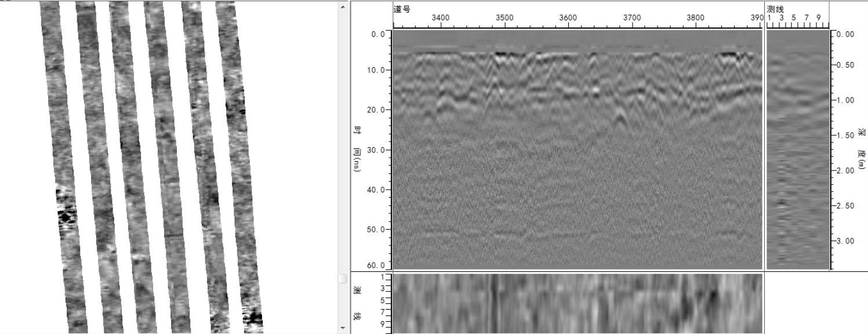Select the rightmost survey strip in map view
The image size is (868, 334).
click(x=239, y=167)
